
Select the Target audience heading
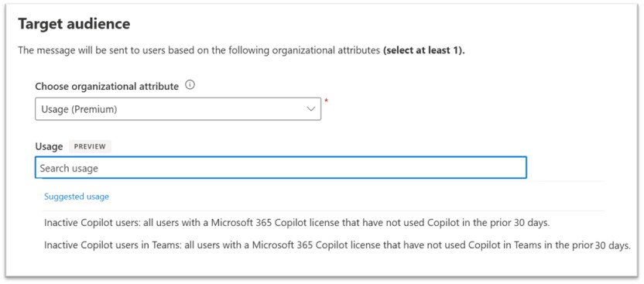(x=74, y=24)
